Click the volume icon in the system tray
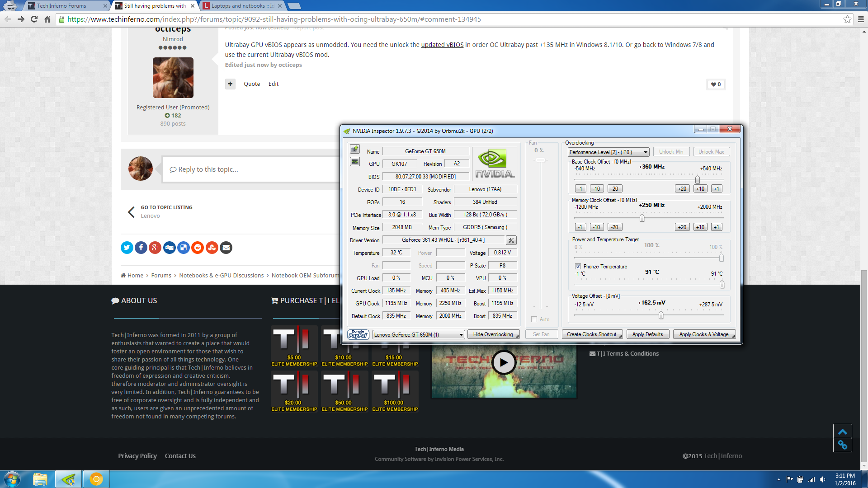The image size is (868, 488). (822, 479)
